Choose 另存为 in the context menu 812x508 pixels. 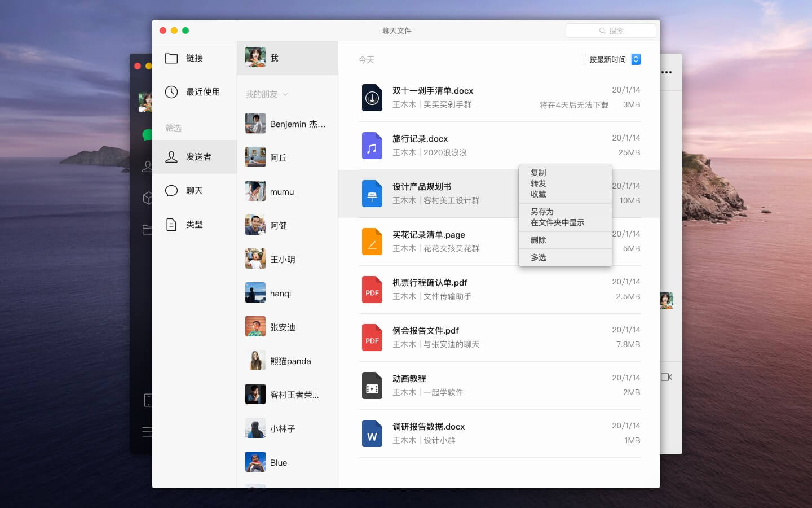coord(542,212)
